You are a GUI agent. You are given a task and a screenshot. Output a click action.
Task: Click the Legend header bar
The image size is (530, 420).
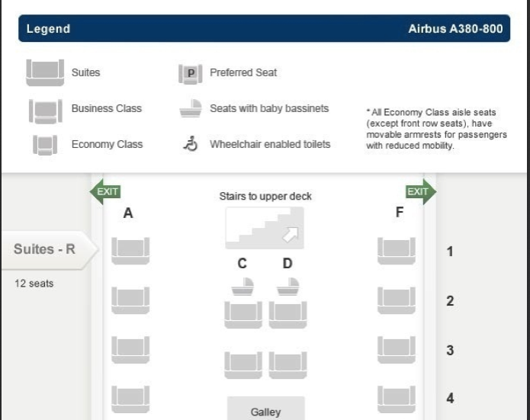tap(265, 28)
